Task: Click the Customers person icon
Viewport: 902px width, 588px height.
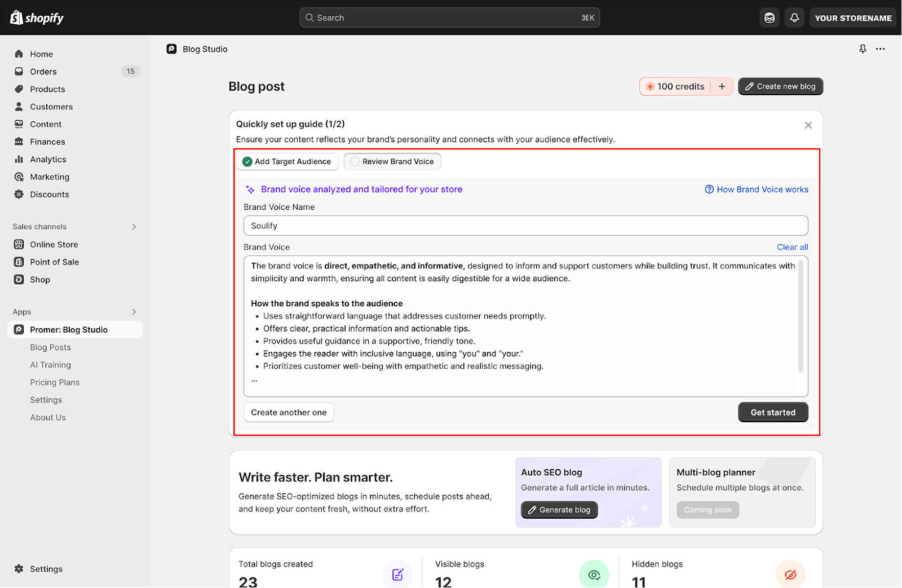Action: pos(19,107)
